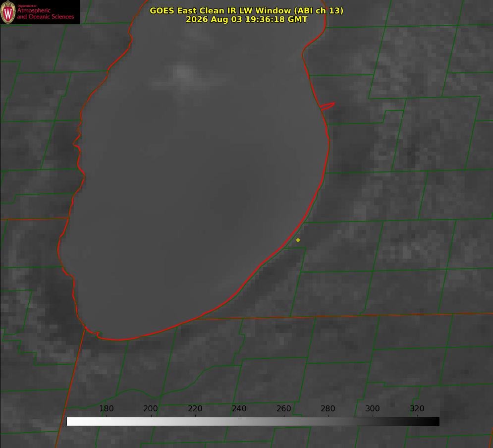Click the 200 tick on the colorbar
The height and width of the screenshot is (448, 493).
coord(151,408)
